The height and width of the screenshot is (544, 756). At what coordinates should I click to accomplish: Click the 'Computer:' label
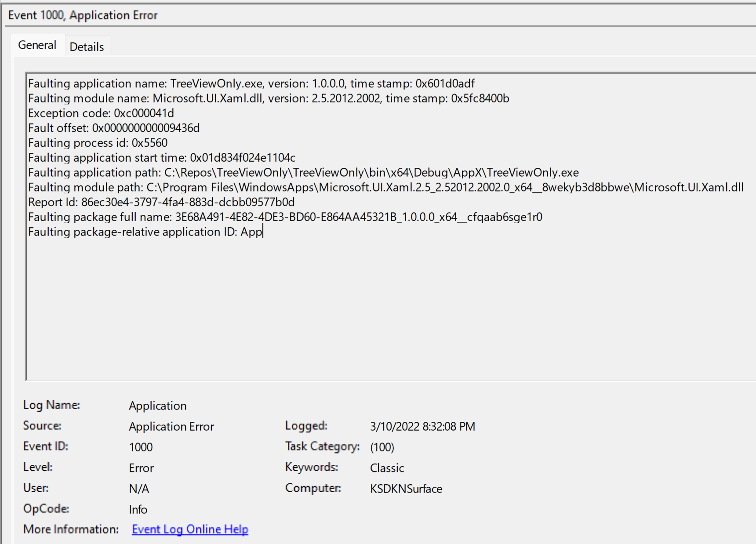[x=313, y=488]
